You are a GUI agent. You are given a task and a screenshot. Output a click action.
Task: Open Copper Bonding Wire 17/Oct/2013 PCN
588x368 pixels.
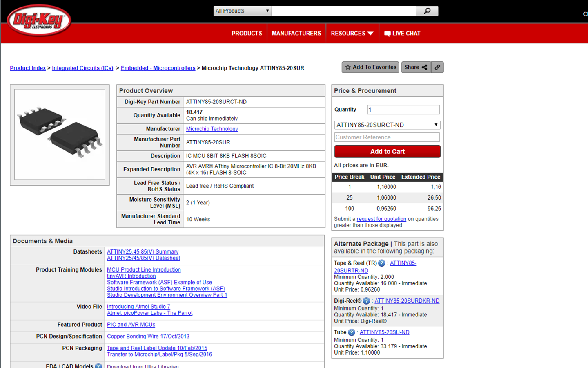148,337
